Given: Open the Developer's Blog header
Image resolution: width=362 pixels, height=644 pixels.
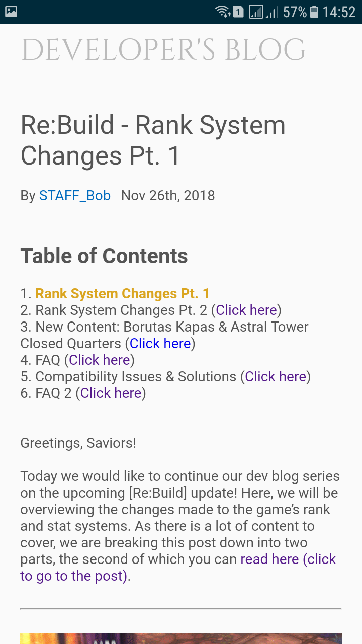Looking at the screenshot, I should pyautogui.click(x=163, y=50).
